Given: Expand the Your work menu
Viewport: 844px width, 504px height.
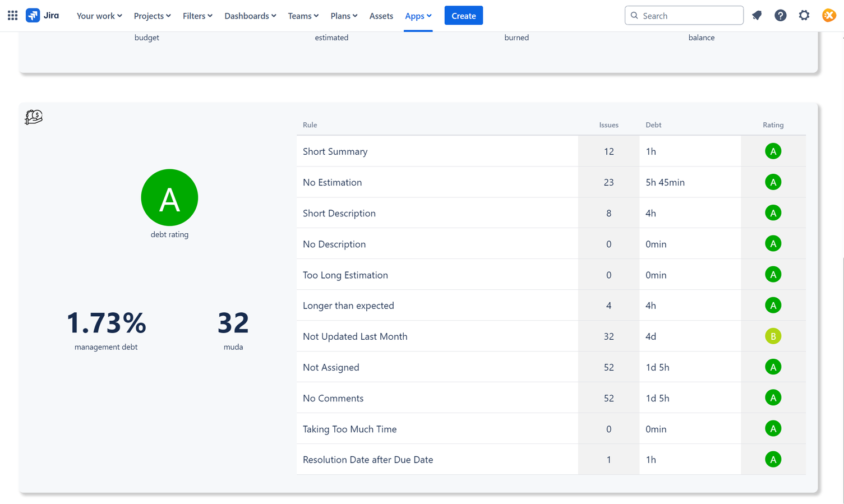Looking at the screenshot, I should (x=99, y=16).
